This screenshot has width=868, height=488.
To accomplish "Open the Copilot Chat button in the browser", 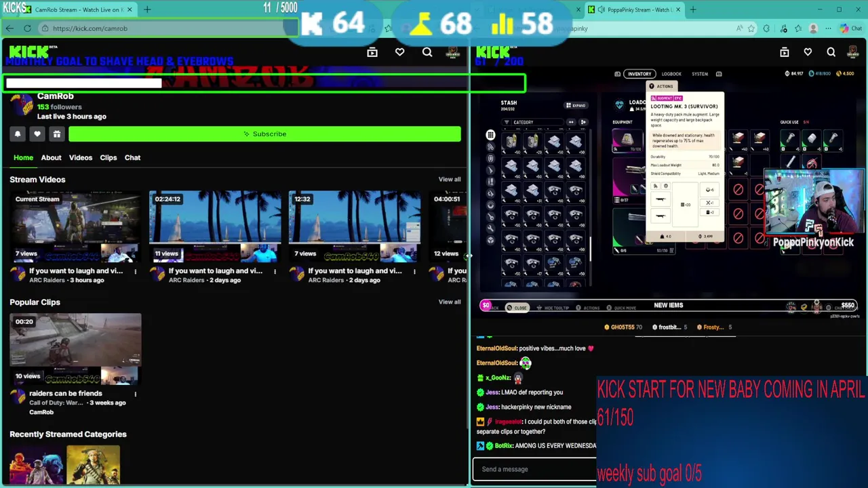I will tap(850, 28).
